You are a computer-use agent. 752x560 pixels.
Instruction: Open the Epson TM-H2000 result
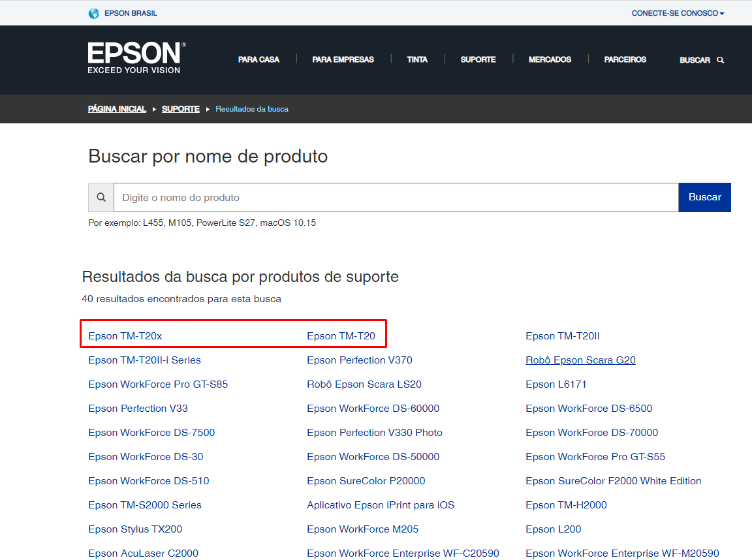pos(566,505)
